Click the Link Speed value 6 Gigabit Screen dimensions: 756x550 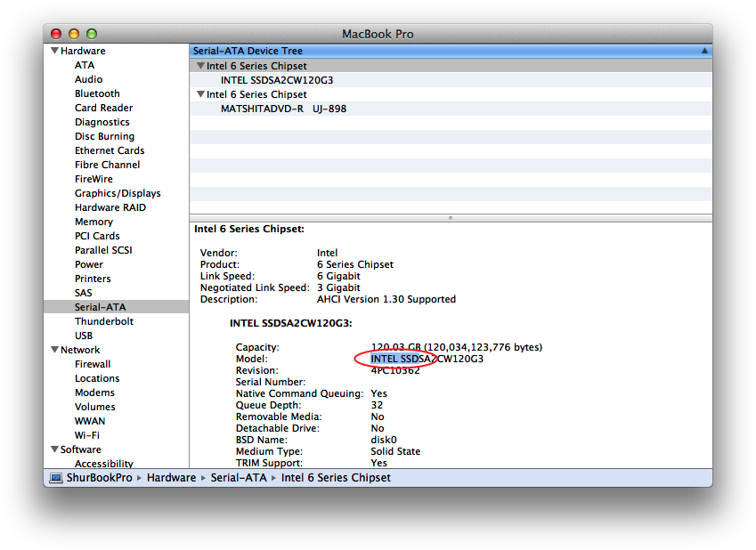pos(338,276)
